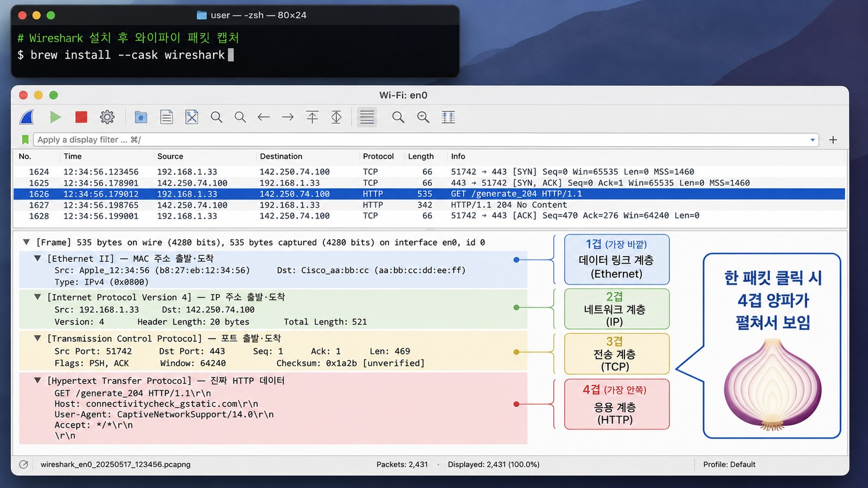Save the capture with the document icon
868x488 pixels.
coord(167,117)
